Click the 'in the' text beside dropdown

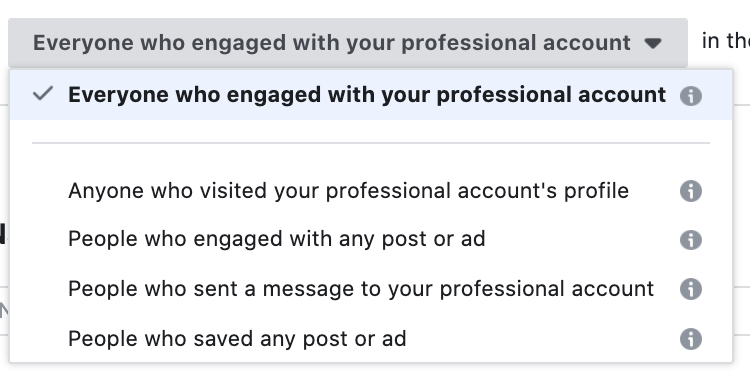click(x=726, y=41)
